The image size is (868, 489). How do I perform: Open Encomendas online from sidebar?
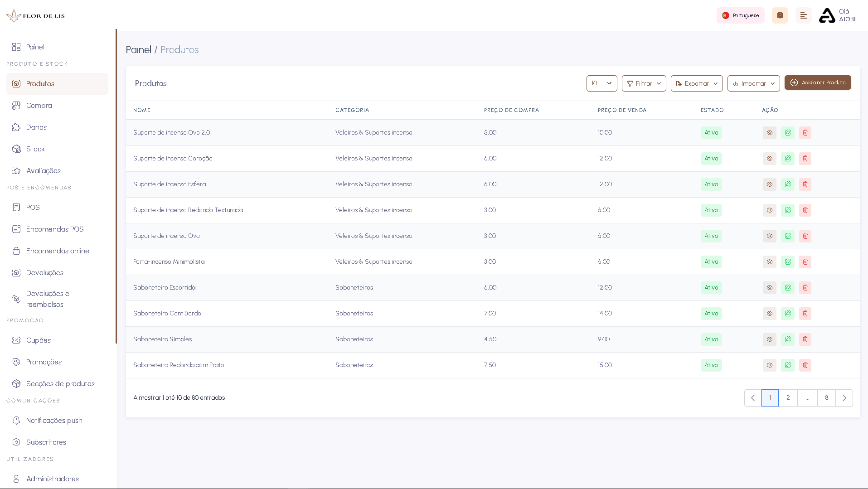(57, 251)
